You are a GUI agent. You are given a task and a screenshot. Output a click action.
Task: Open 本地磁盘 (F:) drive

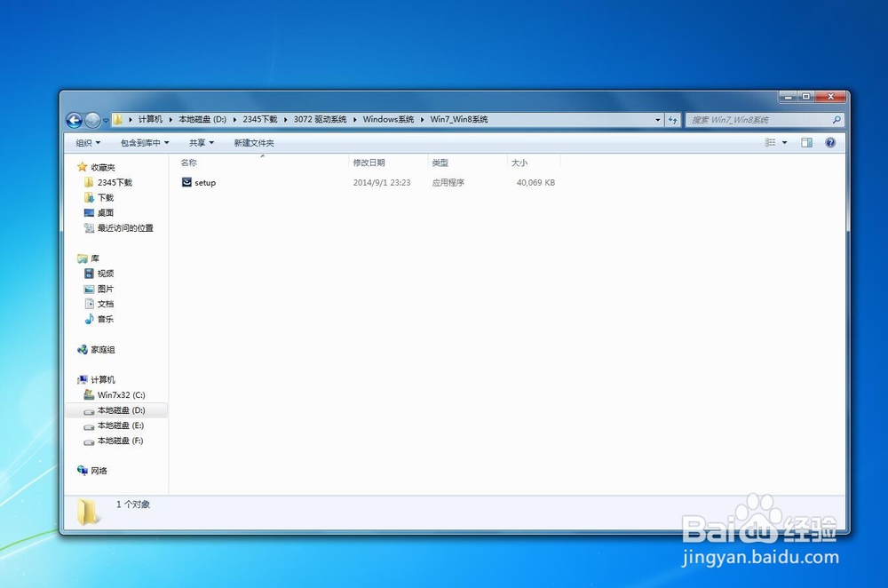tap(120, 441)
